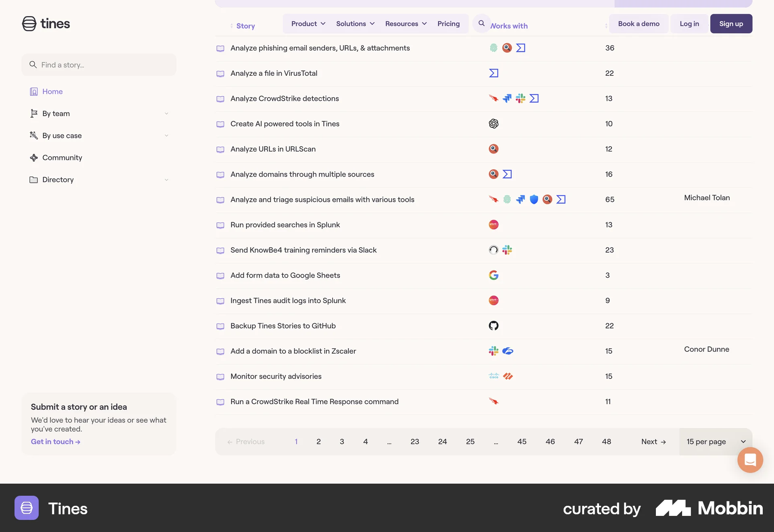
Task: Expand the Directory sidebar section
Action: click(x=99, y=179)
